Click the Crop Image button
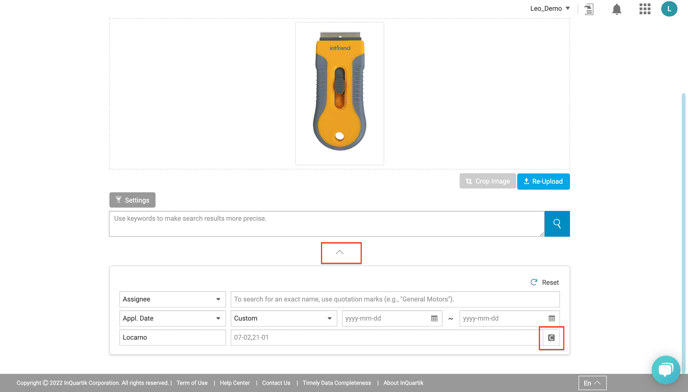This screenshot has width=688, height=392. [x=487, y=181]
